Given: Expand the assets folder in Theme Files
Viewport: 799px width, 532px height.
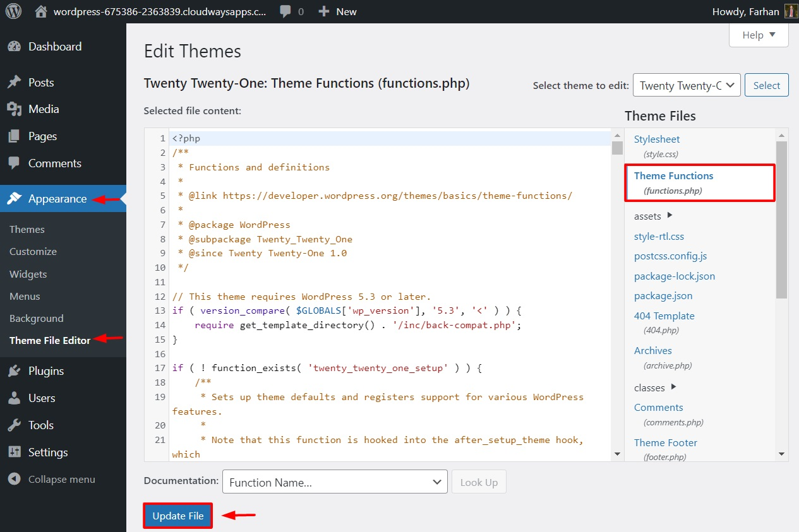Looking at the screenshot, I should tap(670, 216).
